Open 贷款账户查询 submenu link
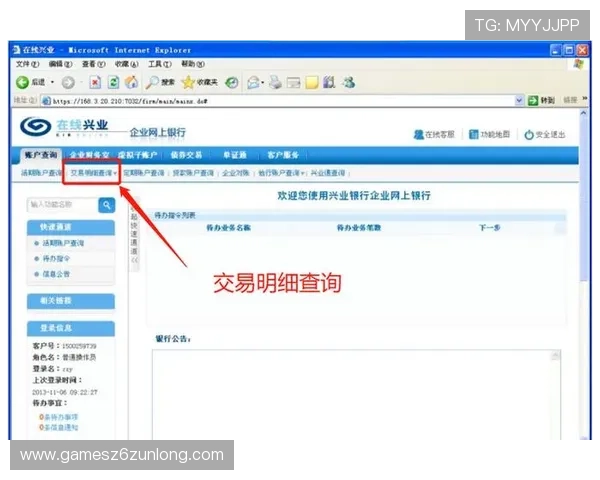600x480 pixels. click(x=193, y=173)
